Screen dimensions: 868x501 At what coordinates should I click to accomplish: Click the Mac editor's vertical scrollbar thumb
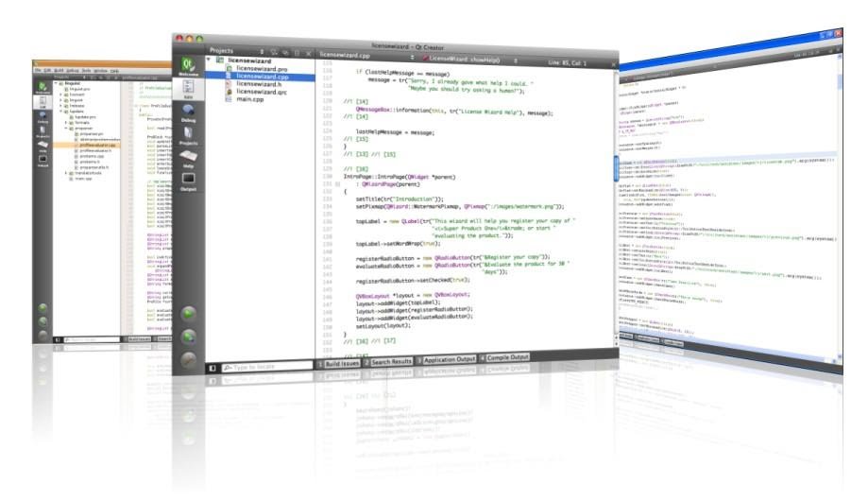pyautogui.click(x=616, y=168)
